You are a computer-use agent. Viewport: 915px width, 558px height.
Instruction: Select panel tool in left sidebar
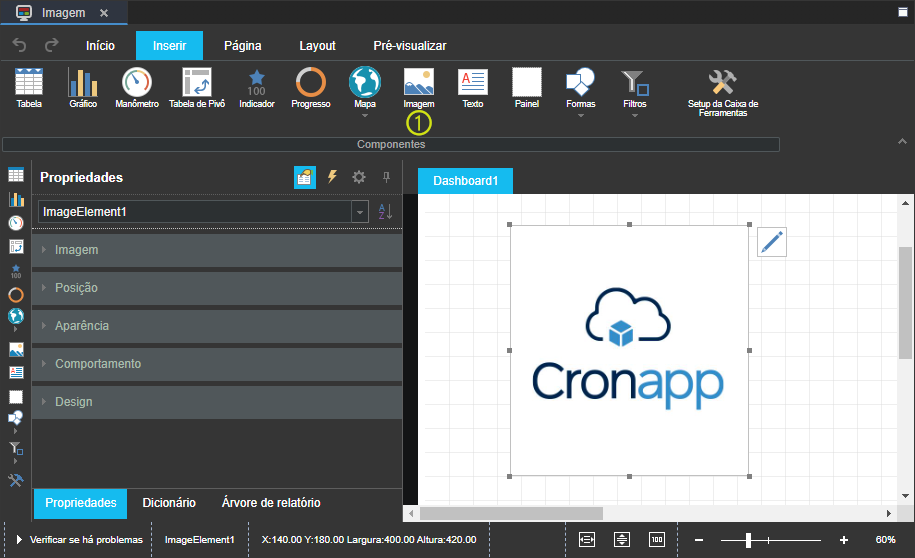point(16,397)
